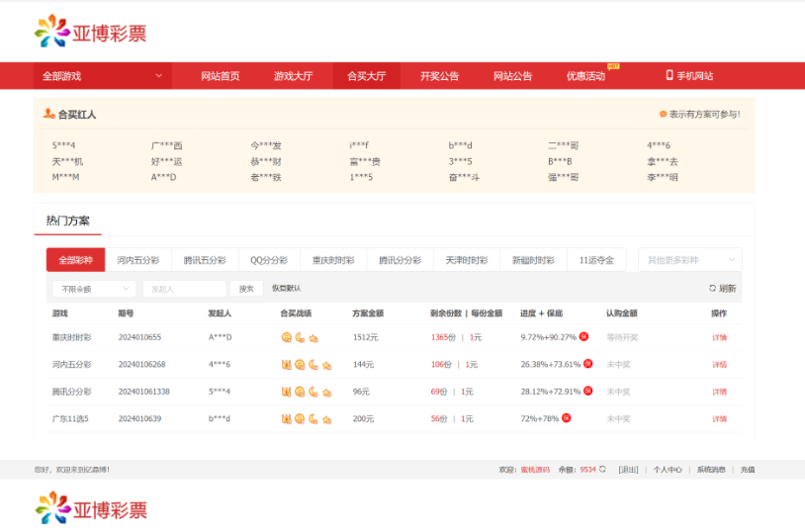This screenshot has height=532, width=805.
Task: Click 合买红人 user B***B
Action: (x=560, y=161)
